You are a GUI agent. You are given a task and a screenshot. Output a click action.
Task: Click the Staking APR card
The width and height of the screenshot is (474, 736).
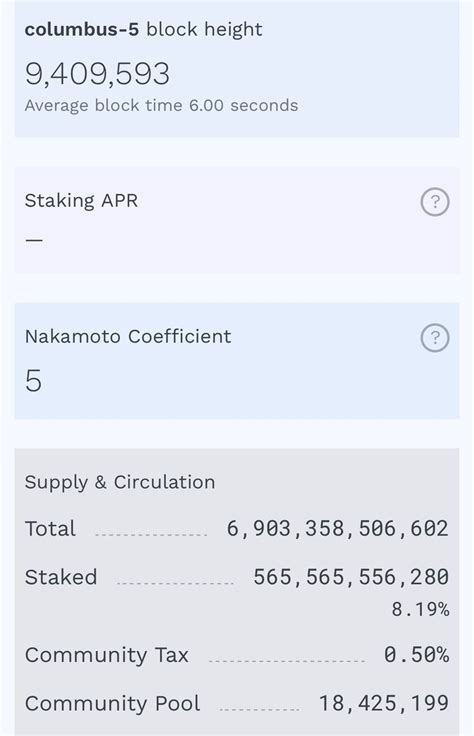[x=237, y=220]
